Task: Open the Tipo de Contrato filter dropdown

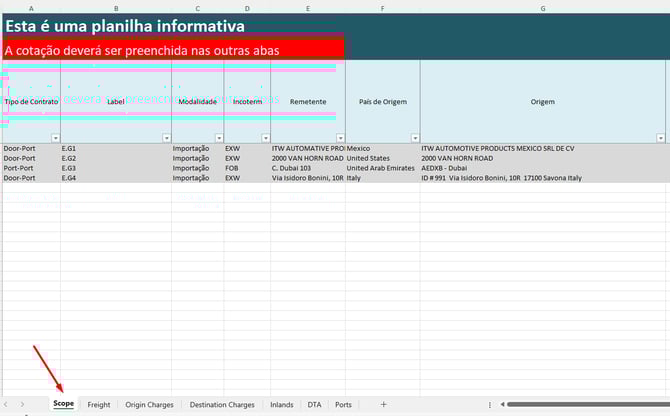Action: tap(55, 138)
